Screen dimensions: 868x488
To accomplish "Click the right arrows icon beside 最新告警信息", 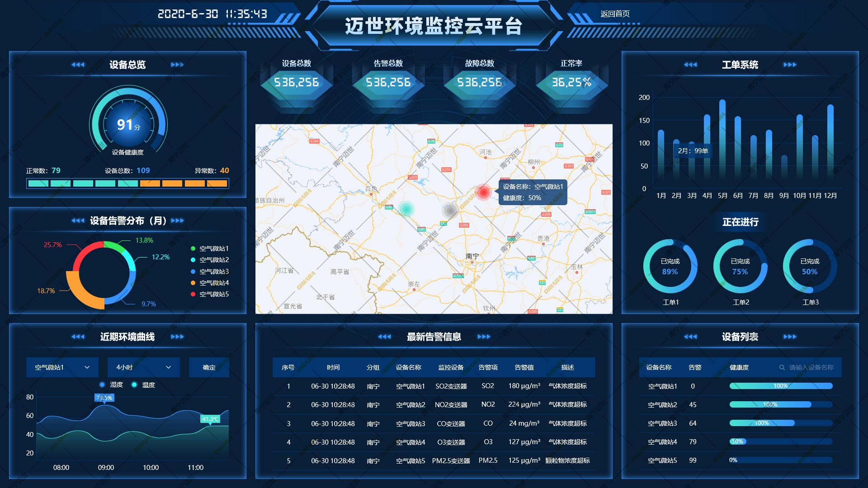I will click(x=485, y=337).
